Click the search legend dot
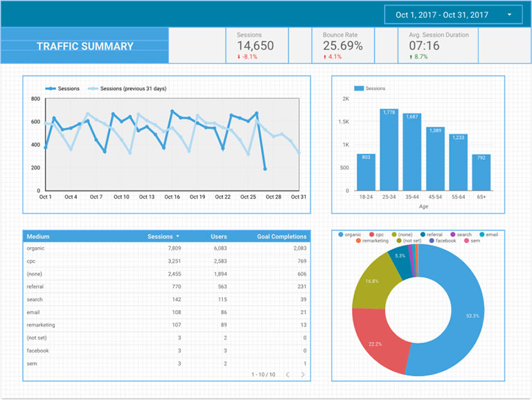 452,235
